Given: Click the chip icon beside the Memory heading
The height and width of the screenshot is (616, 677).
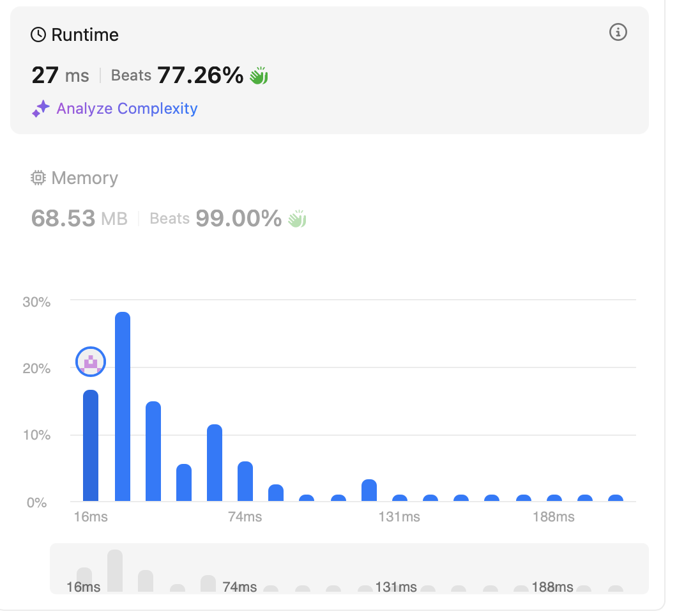Looking at the screenshot, I should coord(38,178).
